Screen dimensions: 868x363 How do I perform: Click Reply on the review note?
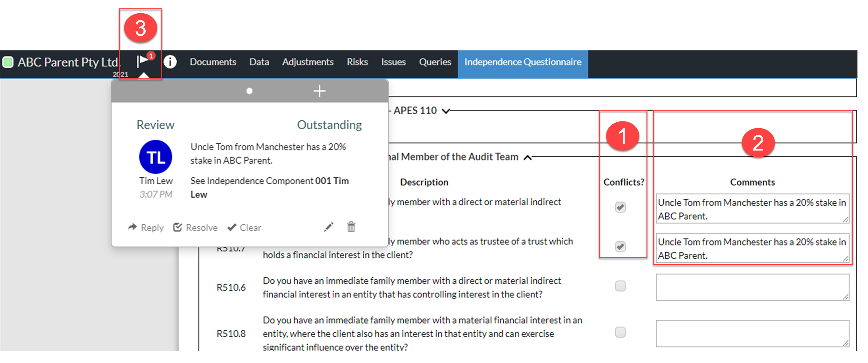[x=146, y=228]
